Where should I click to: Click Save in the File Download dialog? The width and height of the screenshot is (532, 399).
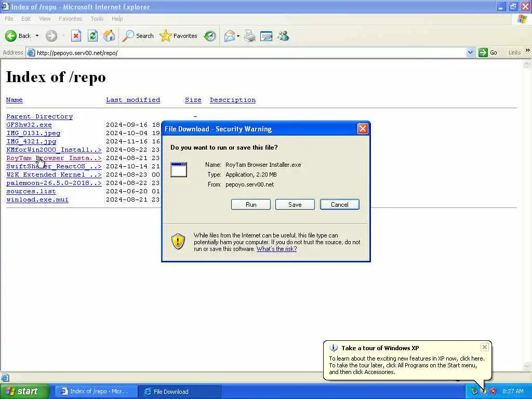295,205
